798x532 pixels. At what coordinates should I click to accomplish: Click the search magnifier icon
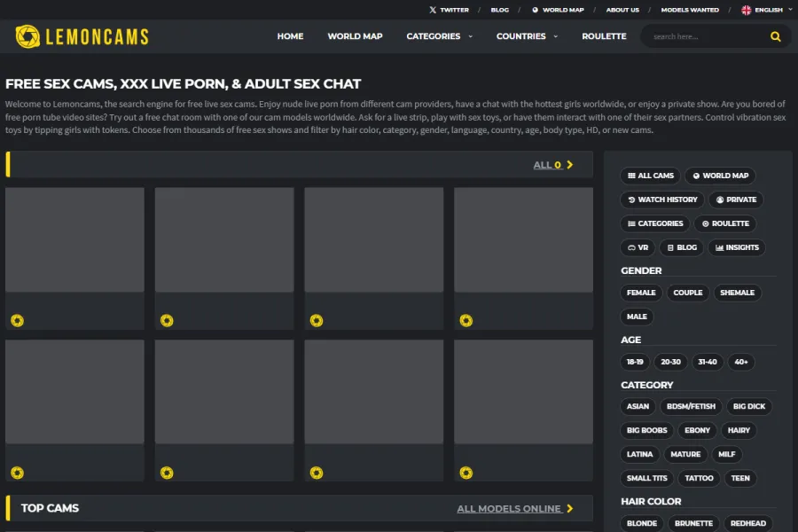point(775,37)
